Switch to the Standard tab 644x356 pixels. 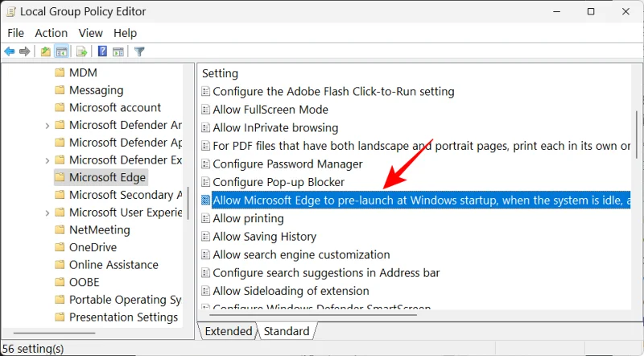(x=287, y=331)
